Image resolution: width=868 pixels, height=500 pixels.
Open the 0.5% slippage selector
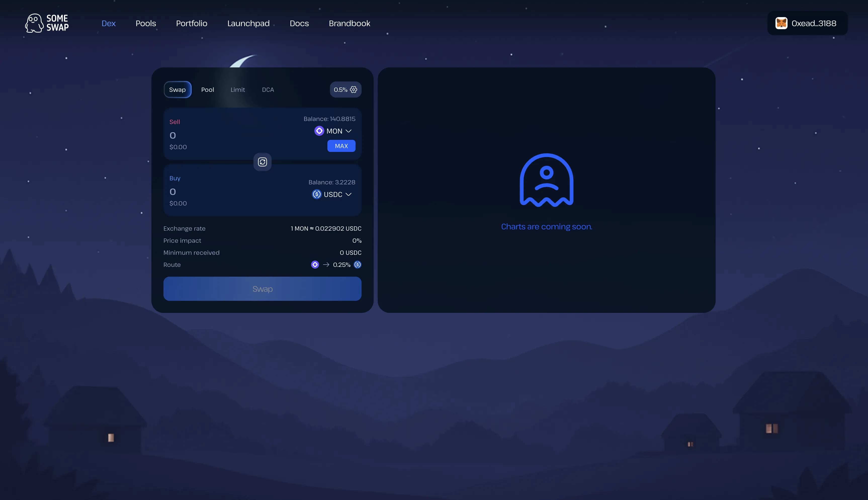point(340,90)
